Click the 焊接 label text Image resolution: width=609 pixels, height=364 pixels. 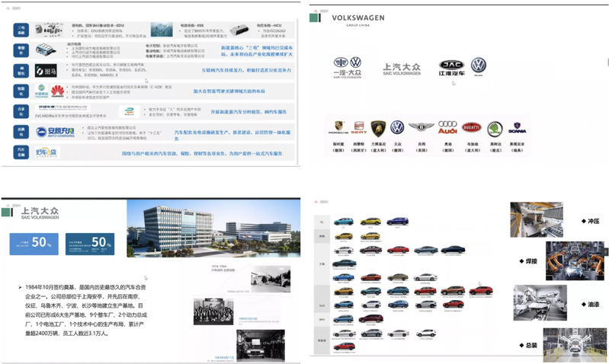point(531,261)
